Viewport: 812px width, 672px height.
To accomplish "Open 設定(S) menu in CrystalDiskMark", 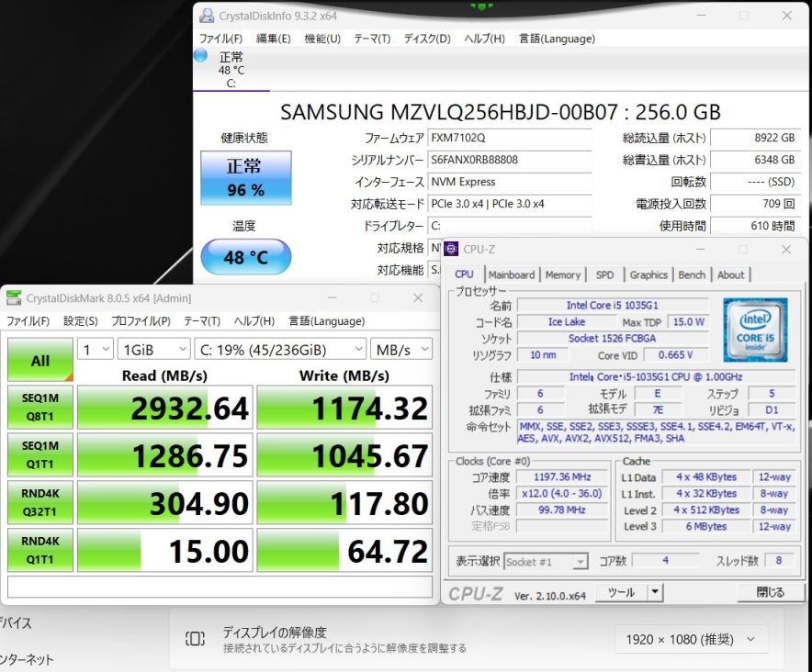I will 80,321.
